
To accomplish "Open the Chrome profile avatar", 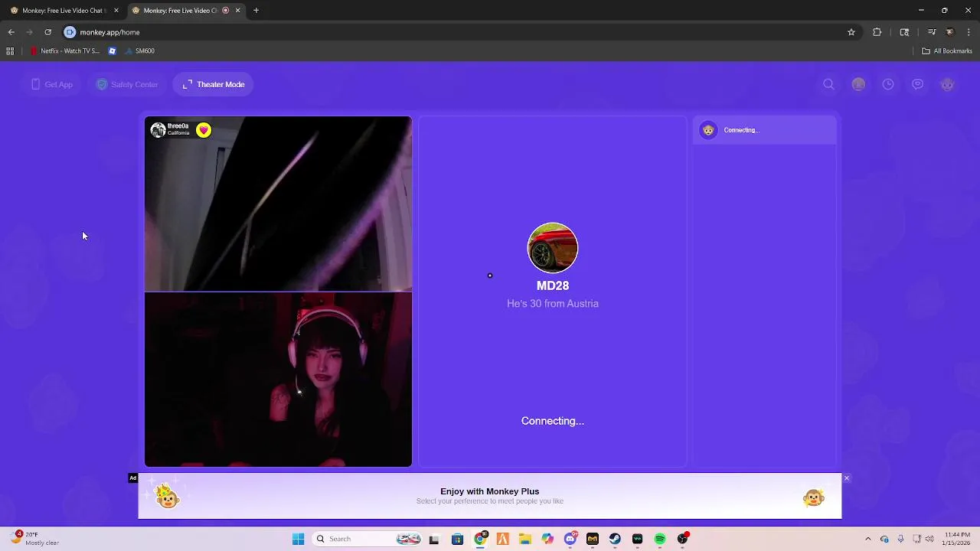I will coord(950,32).
